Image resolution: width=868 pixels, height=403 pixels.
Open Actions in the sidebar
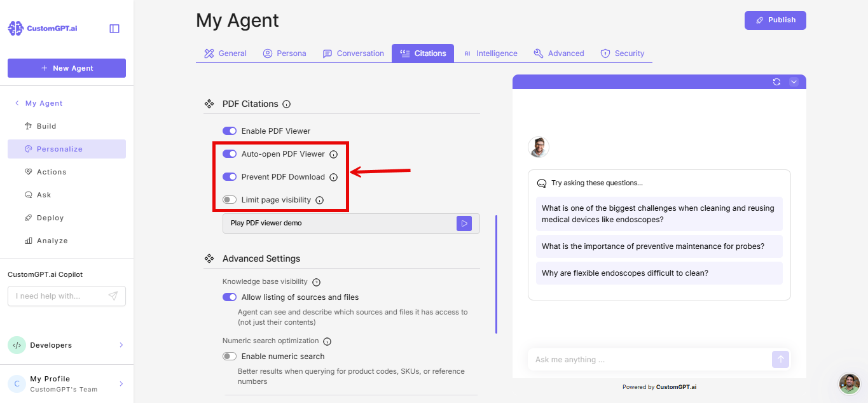tap(67, 172)
